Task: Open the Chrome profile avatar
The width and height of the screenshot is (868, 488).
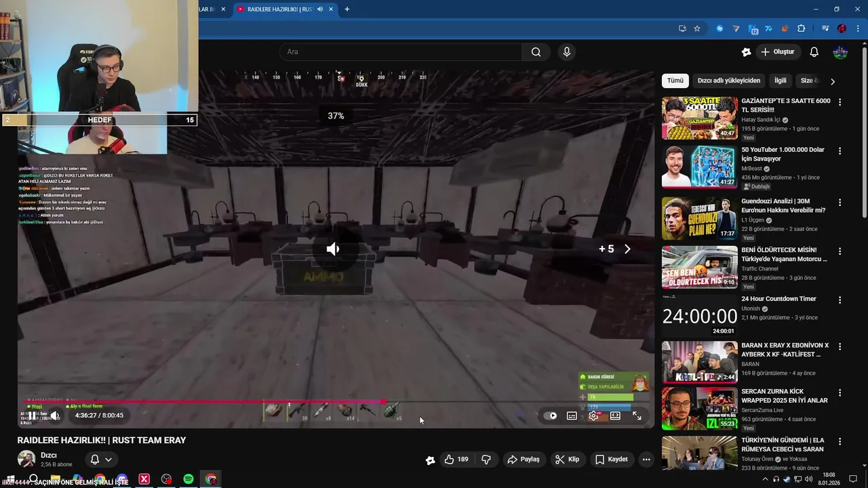Action: [842, 28]
